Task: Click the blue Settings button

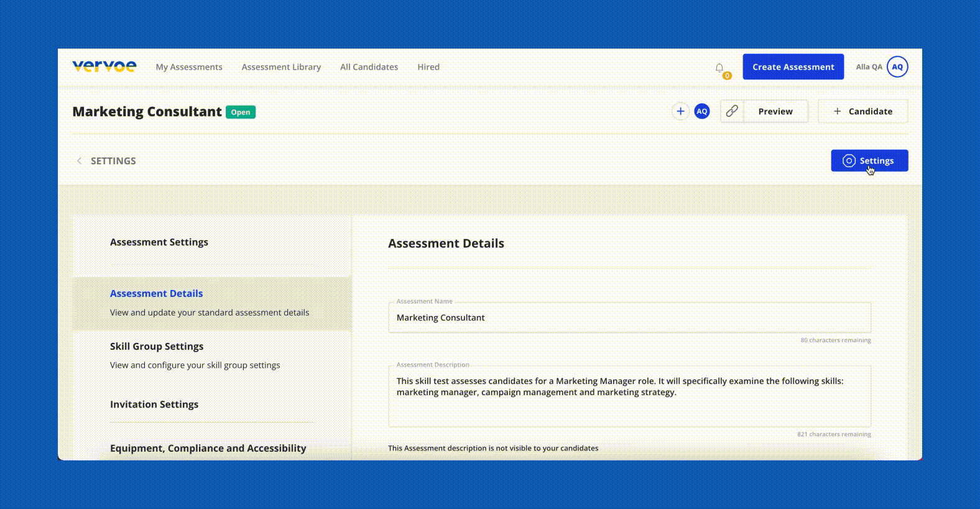Action: [x=869, y=161]
